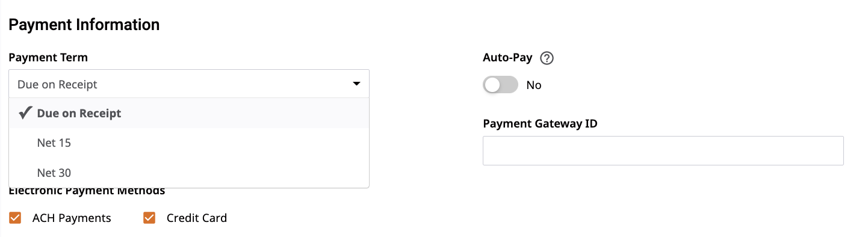Uncheck the ACH Payments checkbox
The width and height of the screenshot is (868, 237).
tap(15, 218)
